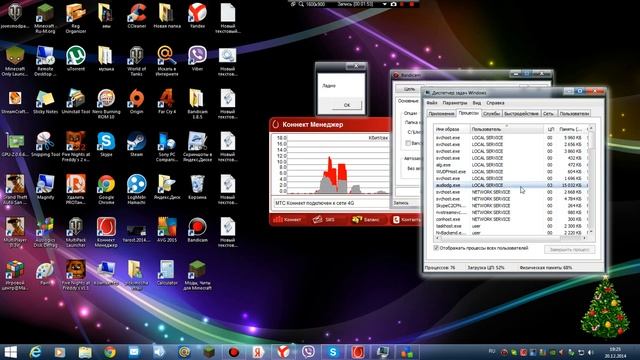Click the taskbar clock showing 19:25

615,352
